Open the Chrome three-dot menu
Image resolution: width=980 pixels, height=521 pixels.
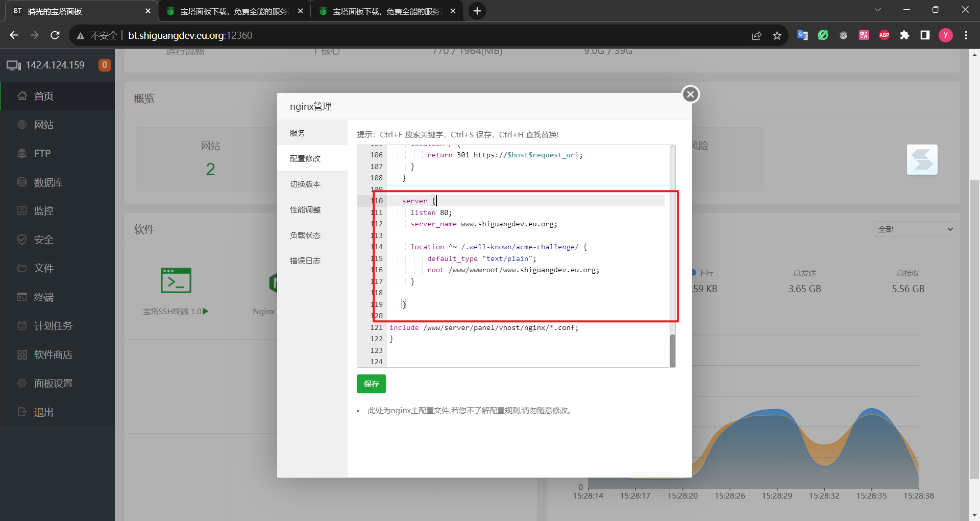(966, 35)
